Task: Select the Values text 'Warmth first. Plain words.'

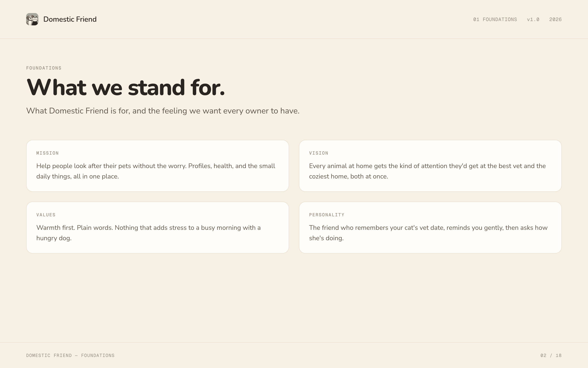Action: tap(148, 233)
